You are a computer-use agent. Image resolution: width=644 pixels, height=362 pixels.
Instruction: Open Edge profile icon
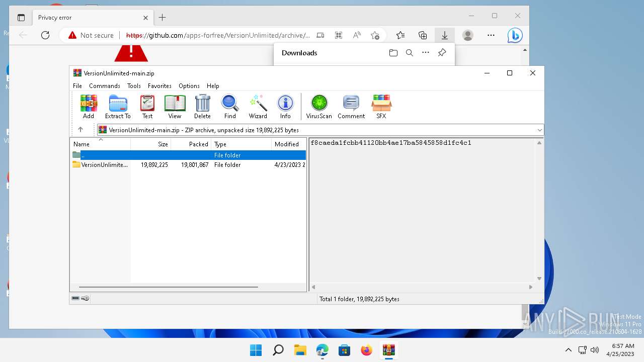click(468, 35)
